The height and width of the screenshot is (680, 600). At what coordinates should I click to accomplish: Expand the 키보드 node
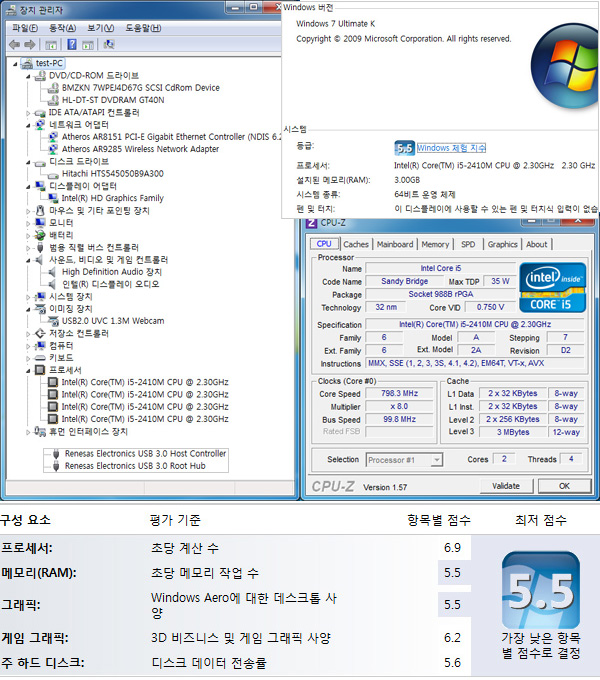pos(28,359)
